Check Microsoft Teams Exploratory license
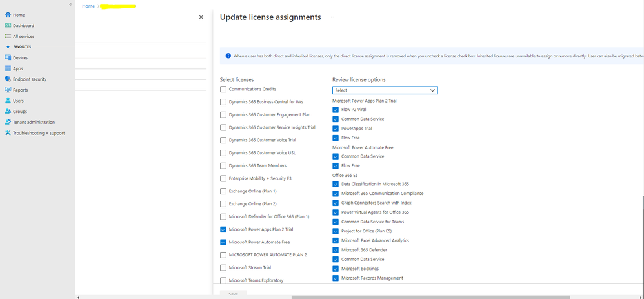644x299 pixels. click(223, 280)
